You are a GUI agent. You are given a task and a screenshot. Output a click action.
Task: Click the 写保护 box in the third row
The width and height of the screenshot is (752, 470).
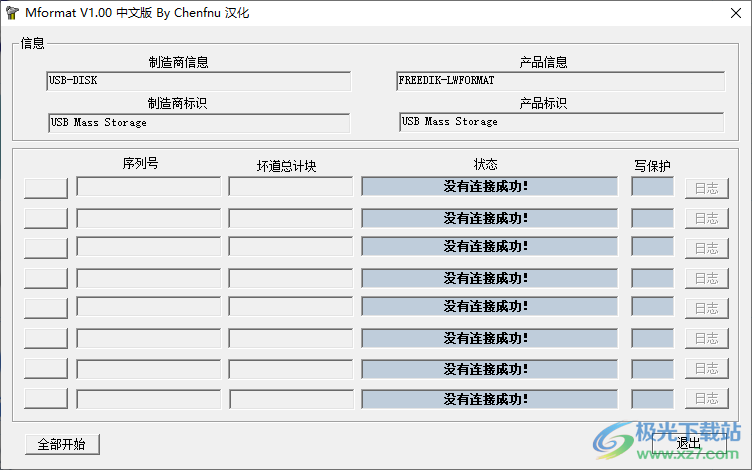tap(653, 247)
